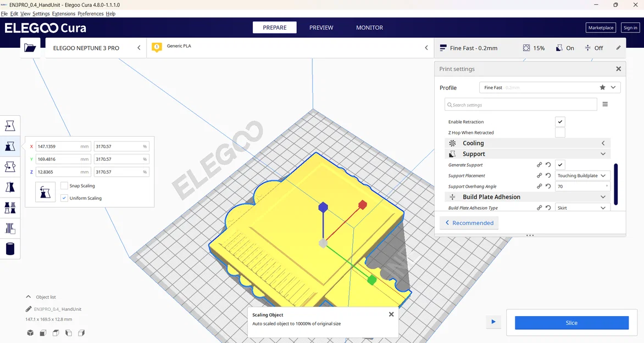Image resolution: width=644 pixels, height=343 pixels.
Task: Select the Move tool in left toolbar
Action: [x=10, y=126]
